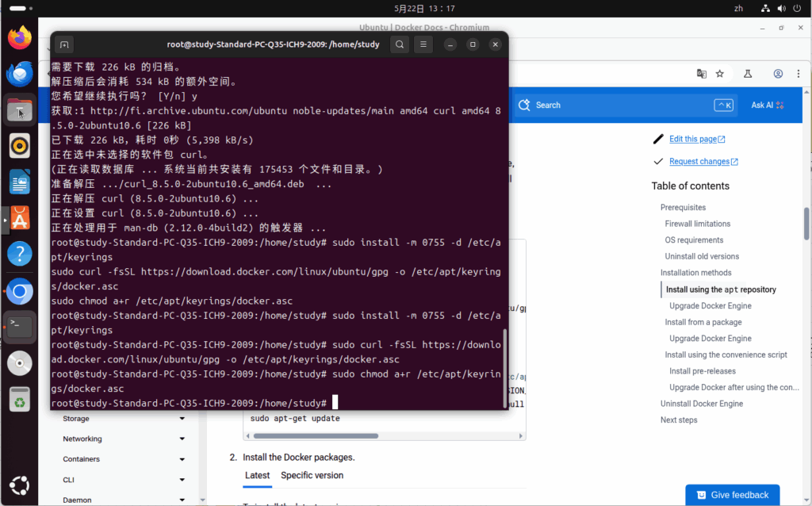
Task: Open the volume icon in top bar
Action: click(x=781, y=8)
